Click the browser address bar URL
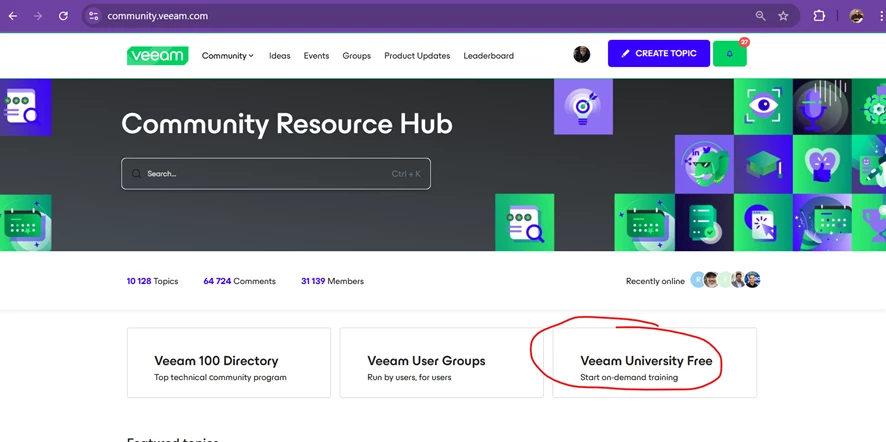The height and width of the screenshot is (442, 886). coord(158,16)
